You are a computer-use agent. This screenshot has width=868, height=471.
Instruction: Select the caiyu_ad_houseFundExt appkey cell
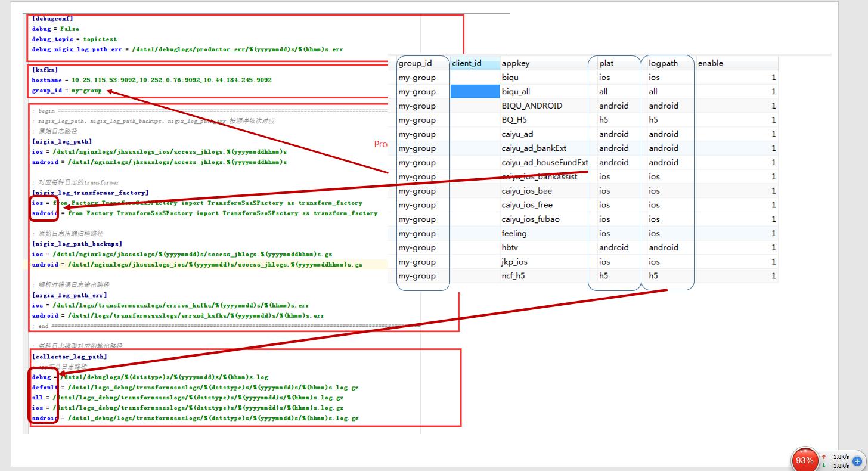(545, 162)
